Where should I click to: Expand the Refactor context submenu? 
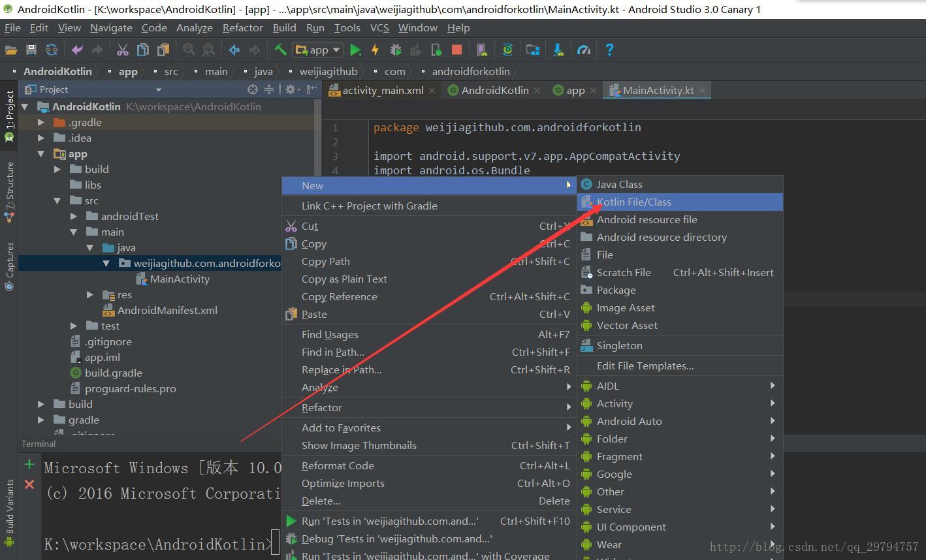click(429, 408)
